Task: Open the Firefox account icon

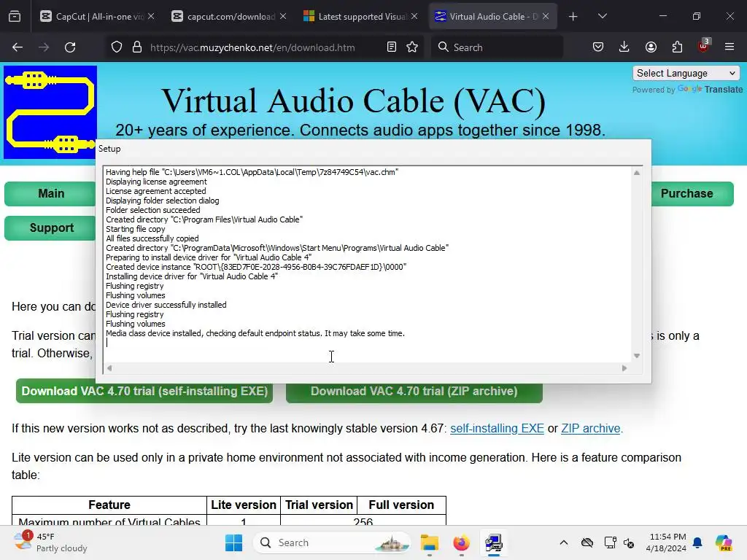Action: [x=651, y=47]
